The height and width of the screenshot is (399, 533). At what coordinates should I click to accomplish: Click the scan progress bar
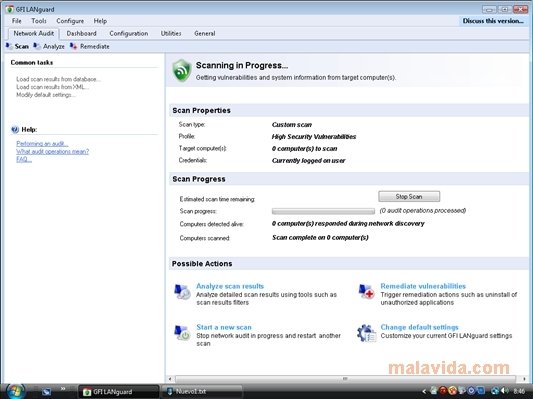(x=323, y=211)
